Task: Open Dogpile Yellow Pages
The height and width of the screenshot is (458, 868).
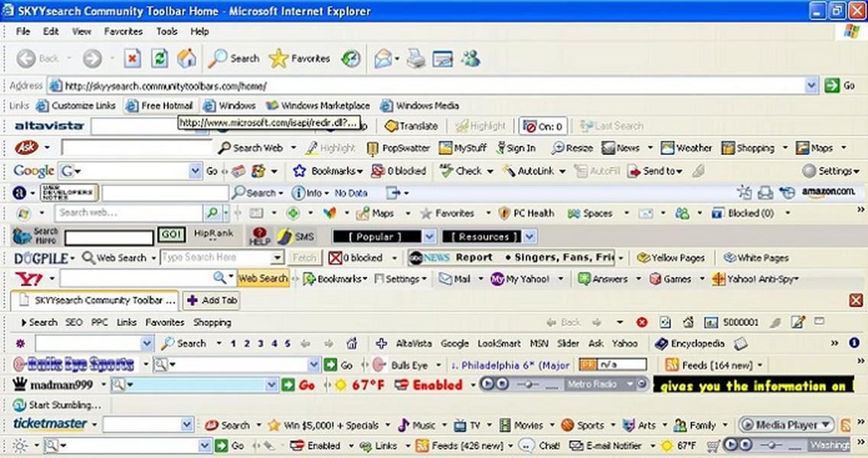Action: tap(672, 258)
